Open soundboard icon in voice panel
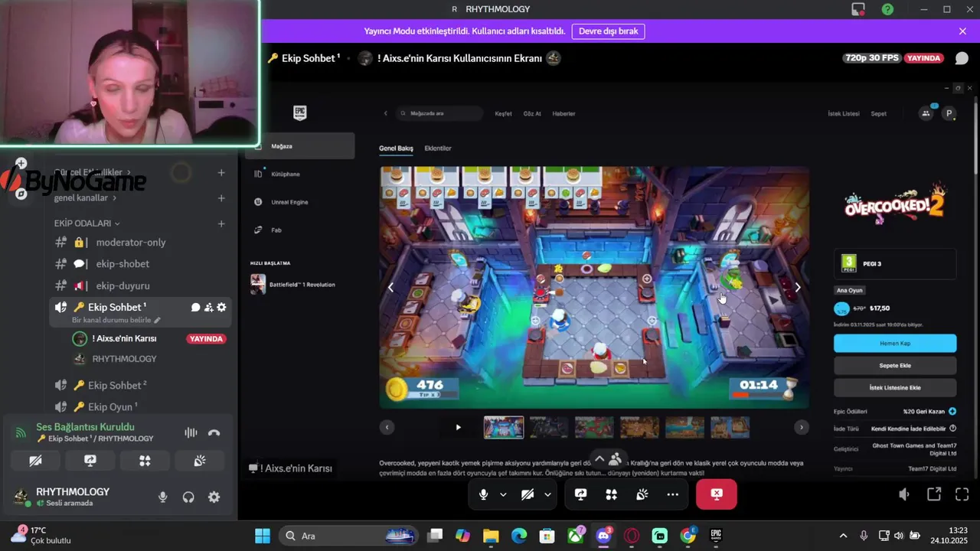The width and height of the screenshot is (980, 551). pyautogui.click(x=199, y=461)
